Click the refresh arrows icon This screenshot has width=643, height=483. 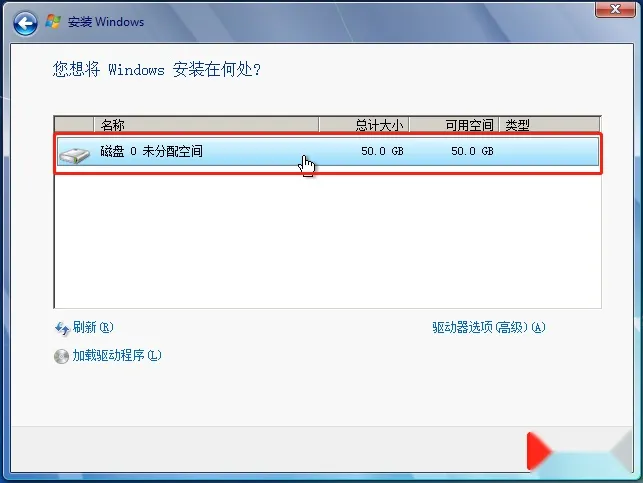62,328
